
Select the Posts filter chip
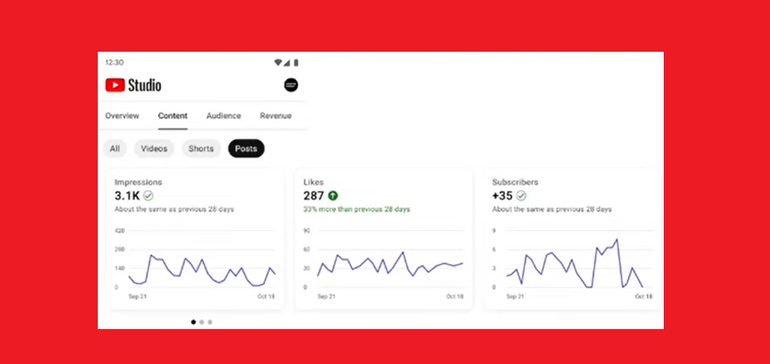tap(246, 148)
